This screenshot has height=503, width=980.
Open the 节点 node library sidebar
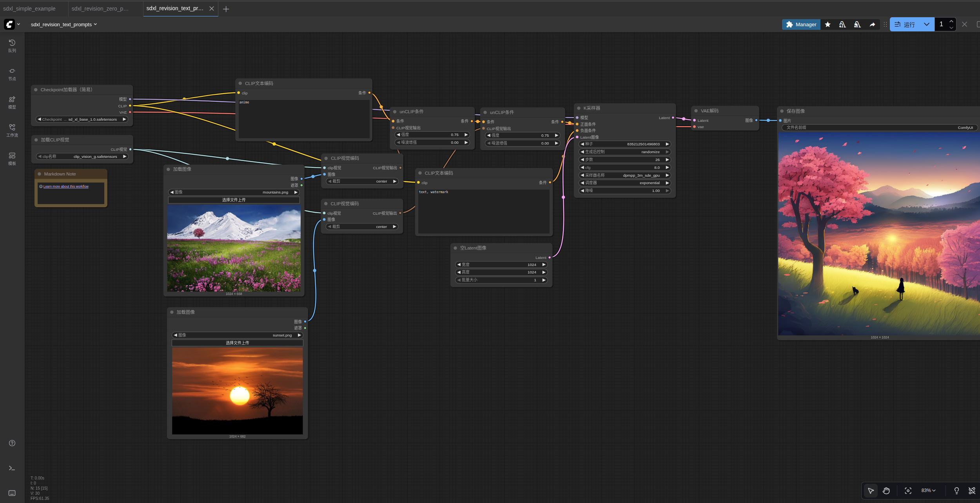click(12, 74)
